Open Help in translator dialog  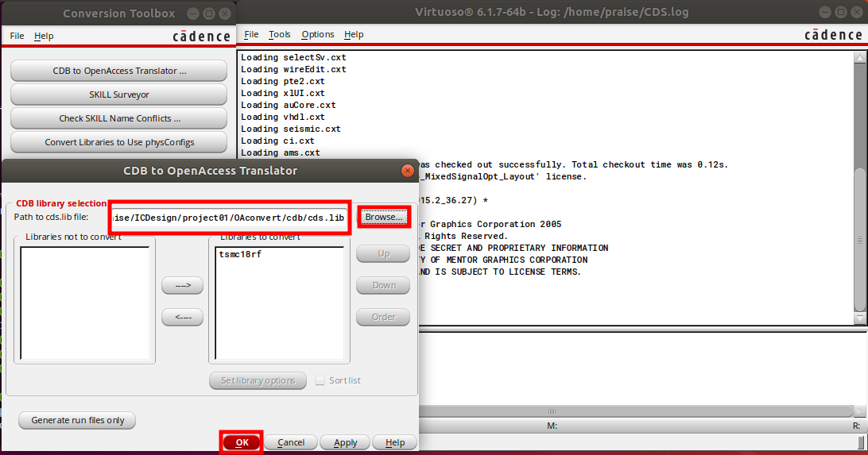click(395, 442)
